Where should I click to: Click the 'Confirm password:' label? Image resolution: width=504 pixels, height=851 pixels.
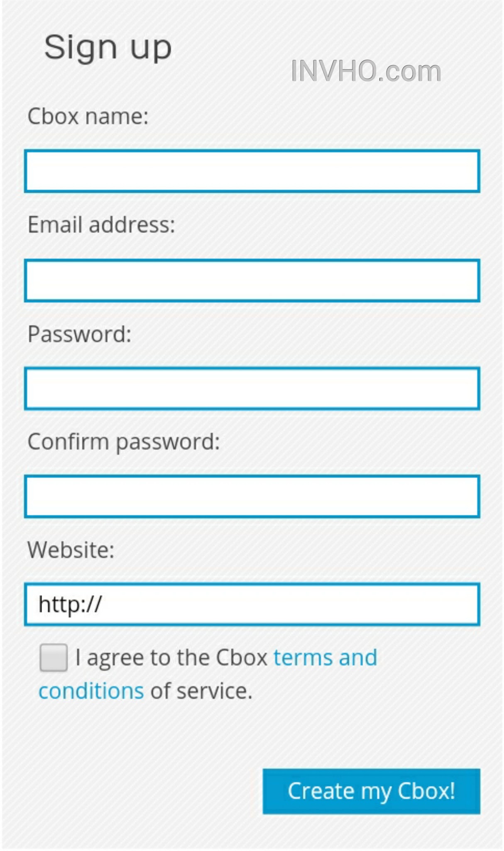tap(123, 442)
